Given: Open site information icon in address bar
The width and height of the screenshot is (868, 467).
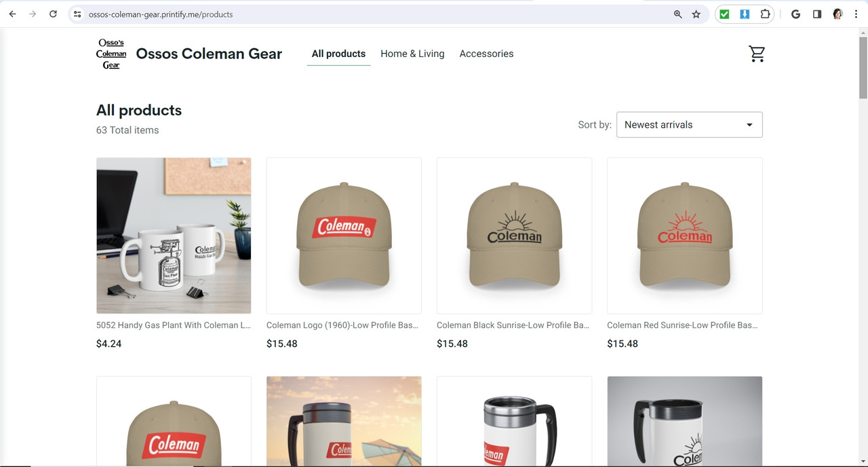Looking at the screenshot, I should (x=77, y=14).
